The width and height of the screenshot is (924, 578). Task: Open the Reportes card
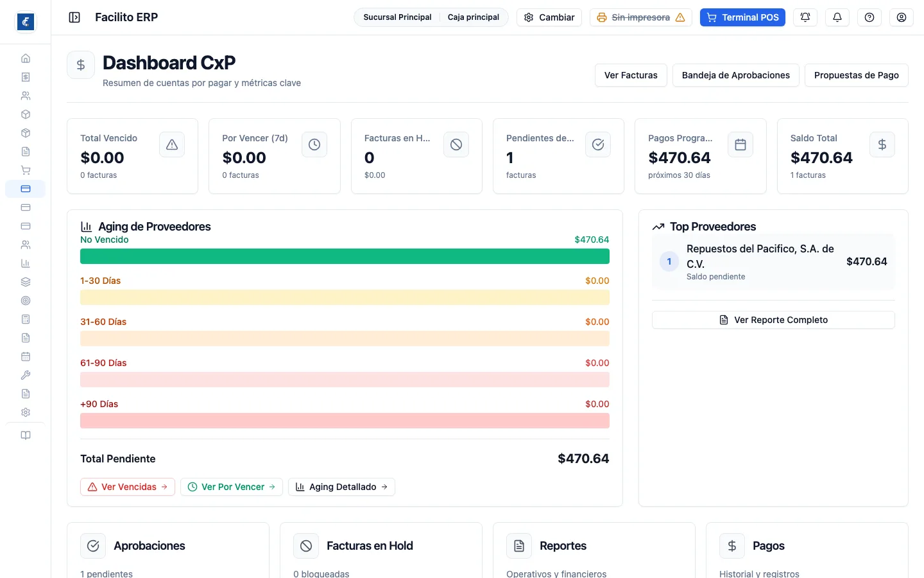tap(594, 550)
